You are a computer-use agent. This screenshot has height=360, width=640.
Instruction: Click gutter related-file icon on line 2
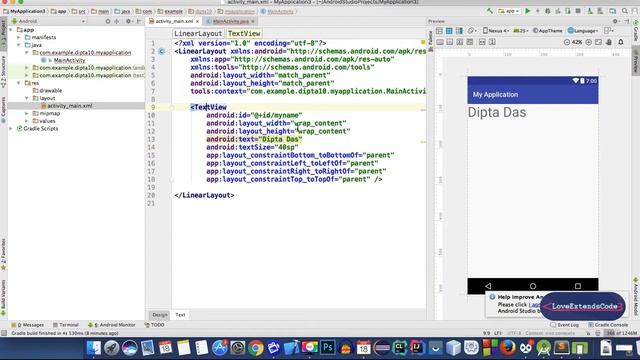tap(162, 51)
